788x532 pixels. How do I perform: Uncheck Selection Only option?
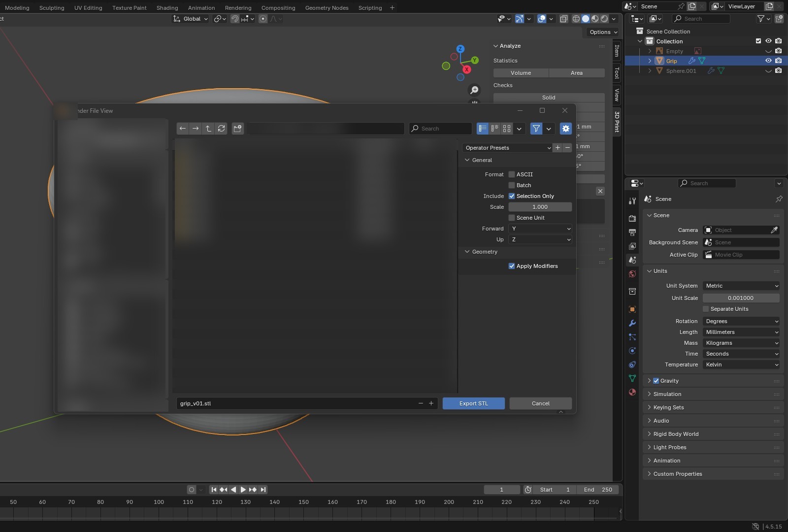512,196
